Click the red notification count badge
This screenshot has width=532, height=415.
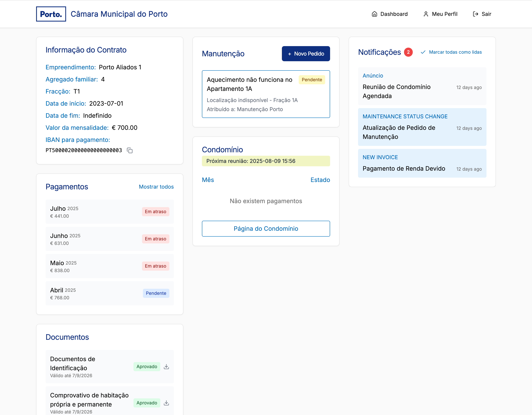click(x=408, y=52)
